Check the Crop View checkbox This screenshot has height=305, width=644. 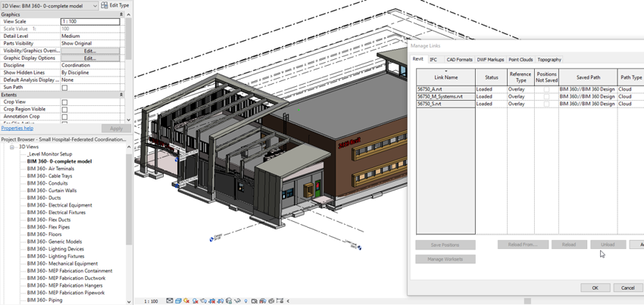click(x=64, y=102)
